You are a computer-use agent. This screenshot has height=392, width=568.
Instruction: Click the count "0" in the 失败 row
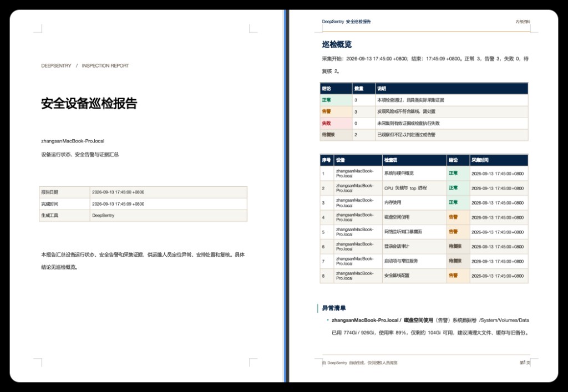(356, 123)
